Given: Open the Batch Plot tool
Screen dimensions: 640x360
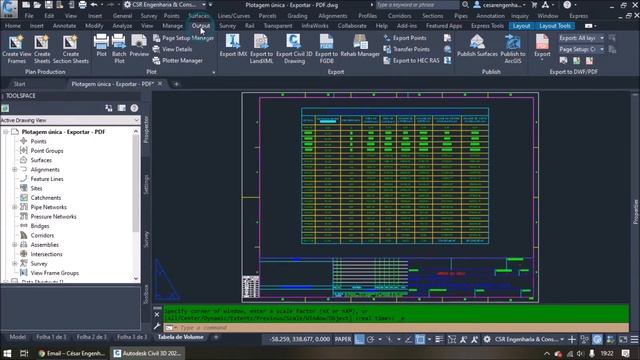Looking at the screenshot, I should point(119,49).
